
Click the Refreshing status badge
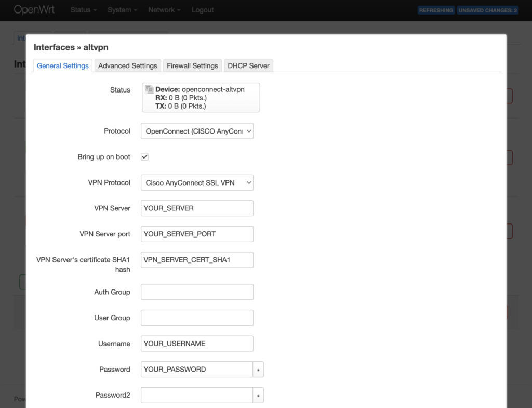tap(436, 10)
